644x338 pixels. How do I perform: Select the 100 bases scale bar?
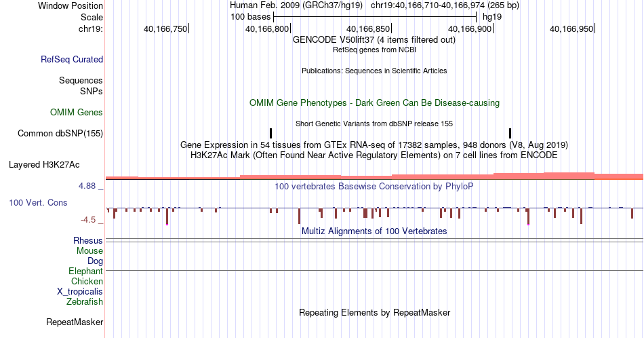375,17
